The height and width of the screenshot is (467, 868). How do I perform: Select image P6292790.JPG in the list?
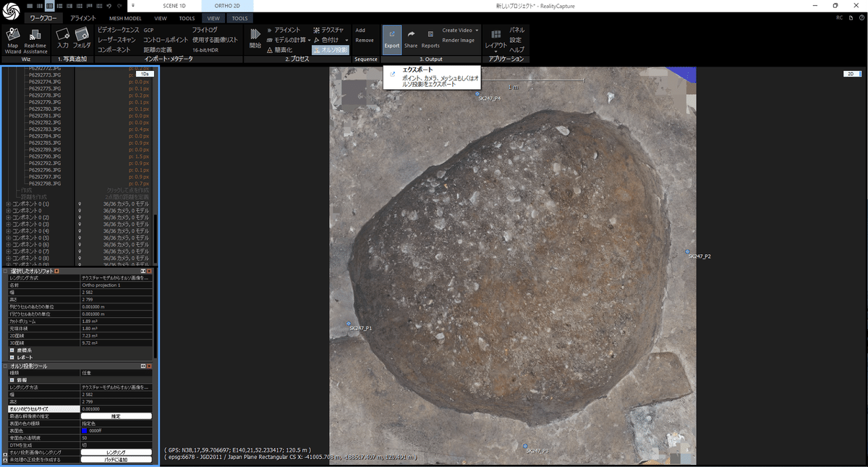[44, 156]
